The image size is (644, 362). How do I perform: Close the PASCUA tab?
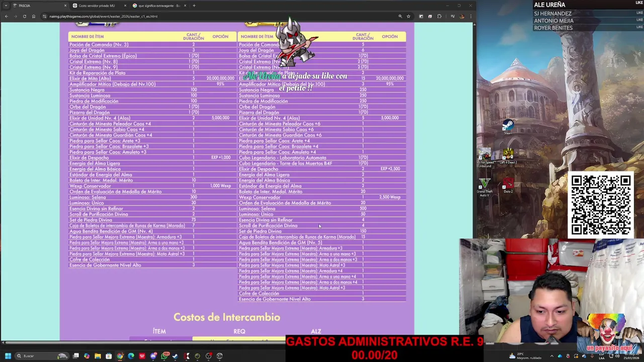click(65, 6)
